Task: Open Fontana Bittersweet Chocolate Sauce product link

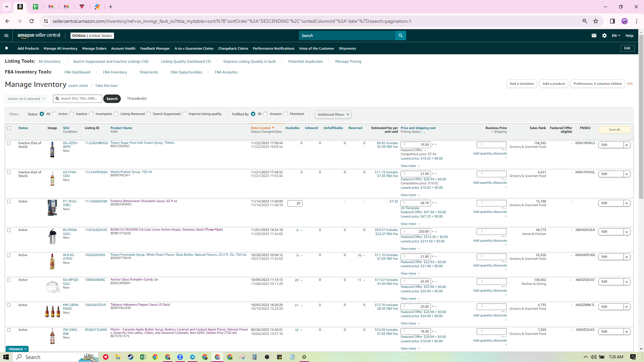Action: click(144, 201)
